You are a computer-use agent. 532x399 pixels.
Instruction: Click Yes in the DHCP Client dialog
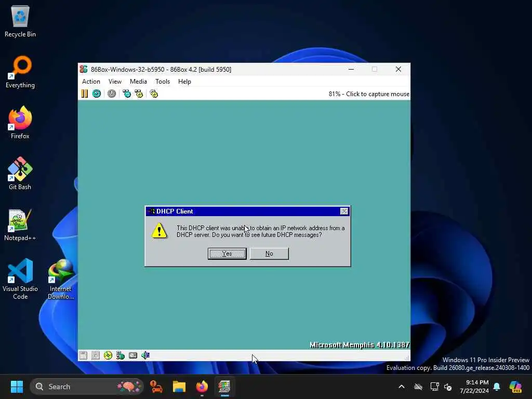point(227,254)
